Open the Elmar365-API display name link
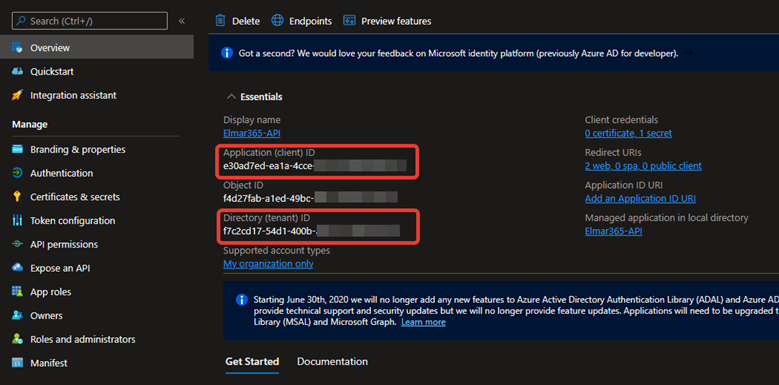This screenshot has height=385, width=779. (x=252, y=133)
